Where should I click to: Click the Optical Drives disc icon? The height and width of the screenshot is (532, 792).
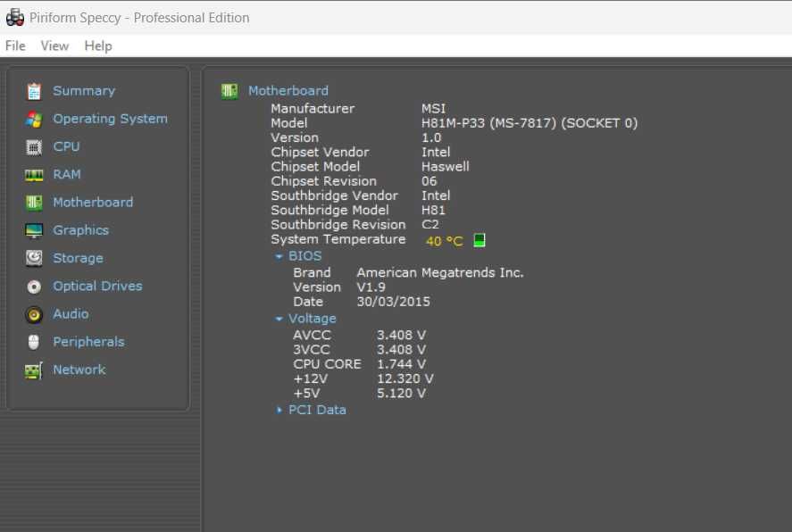[x=34, y=287]
